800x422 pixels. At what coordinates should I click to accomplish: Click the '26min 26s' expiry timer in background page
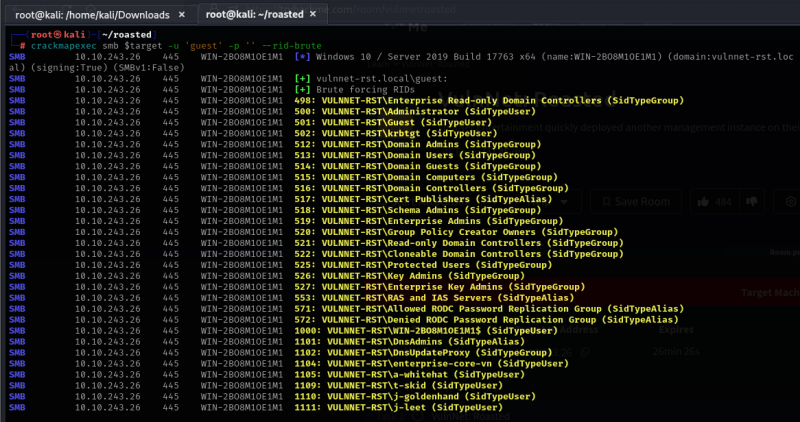pos(676,352)
